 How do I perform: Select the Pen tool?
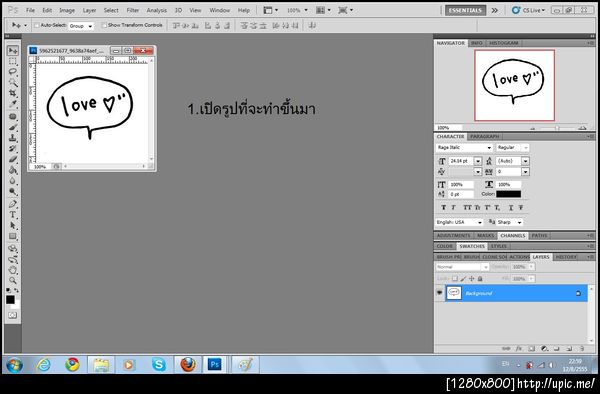tap(13, 204)
